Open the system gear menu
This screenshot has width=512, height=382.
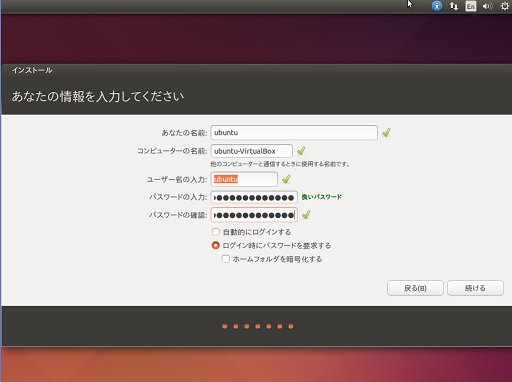coord(505,6)
